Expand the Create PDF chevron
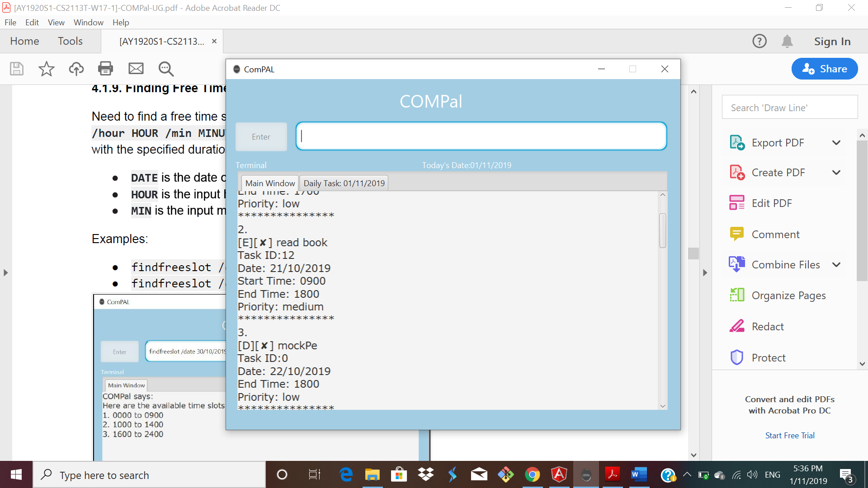This screenshot has width=868, height=488. [836, 173]
